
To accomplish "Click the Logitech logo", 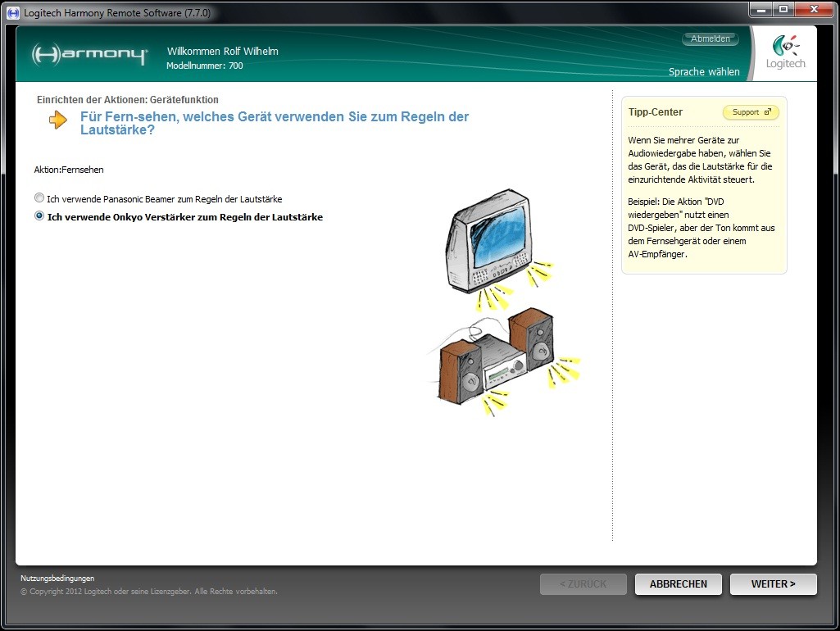I will (785, 52).
